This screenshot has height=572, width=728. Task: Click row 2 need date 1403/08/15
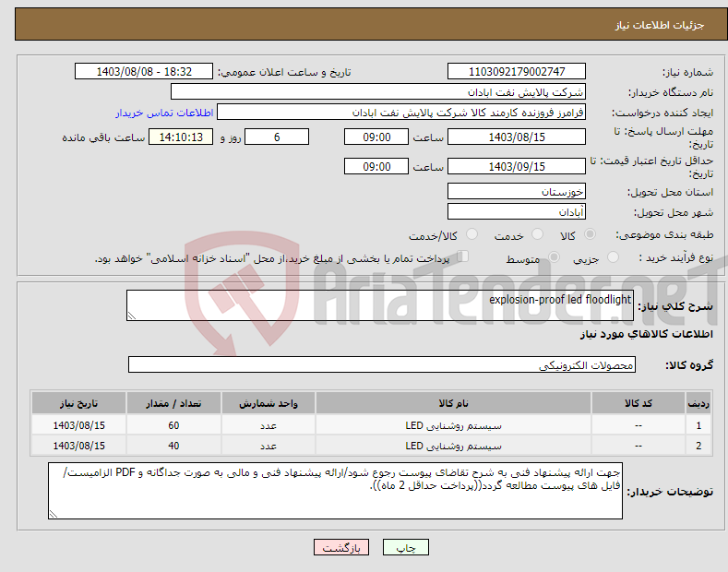[79, 446]
